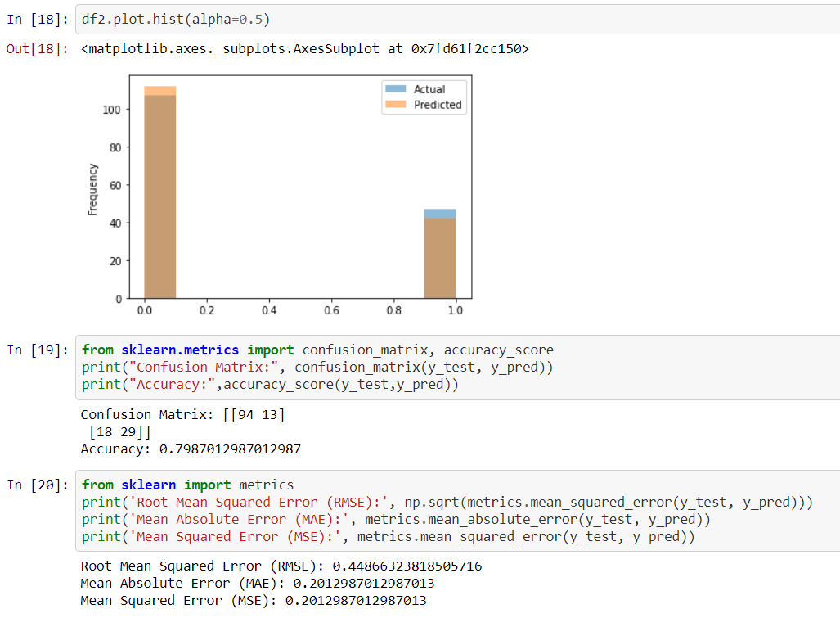840x627 pixels.
Task: Select the Out[18] prompt label
Action: [x=38, y=49]
